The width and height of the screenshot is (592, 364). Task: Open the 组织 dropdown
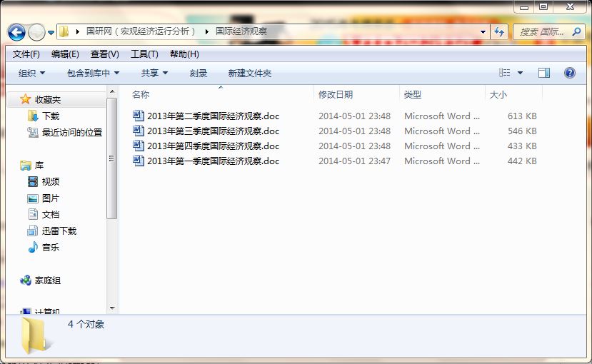pyautogui.click(x=31, y=74)
